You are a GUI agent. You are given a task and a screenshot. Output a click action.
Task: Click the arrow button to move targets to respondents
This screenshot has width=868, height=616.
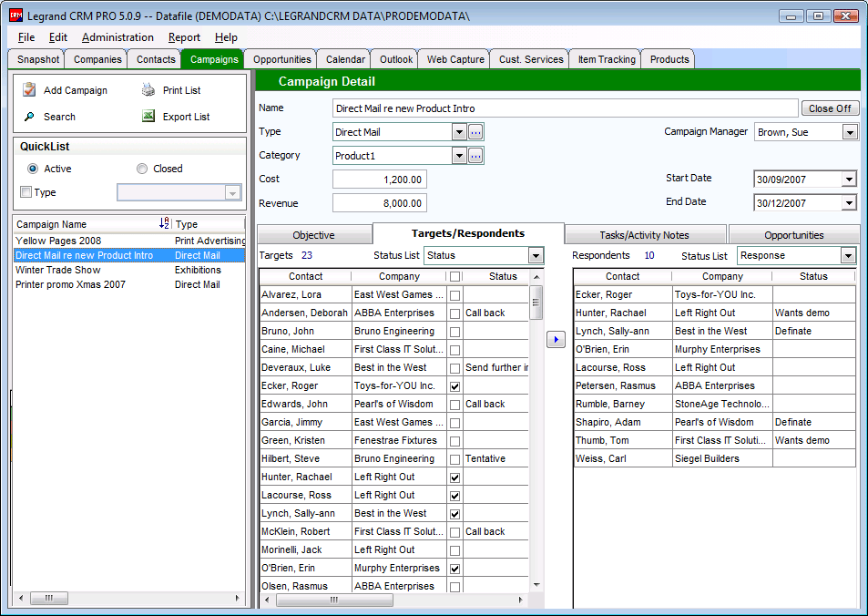(x=556, y=339)
